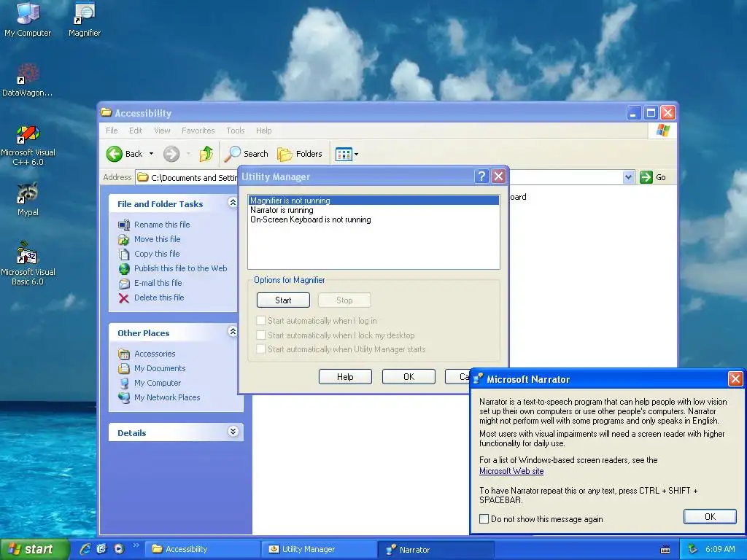The width and height of the screenshot is (747, 560).
Task: Switch to Utility Manager taskbar button
Action: click(320, 550)
